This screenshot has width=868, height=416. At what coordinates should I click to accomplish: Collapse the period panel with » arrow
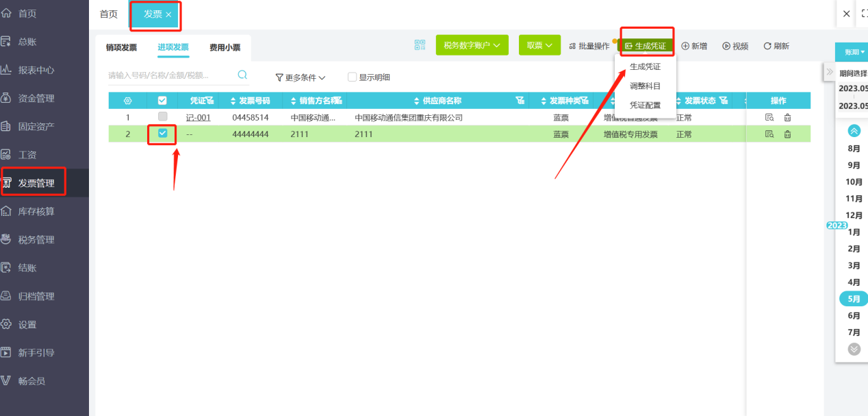829,72
